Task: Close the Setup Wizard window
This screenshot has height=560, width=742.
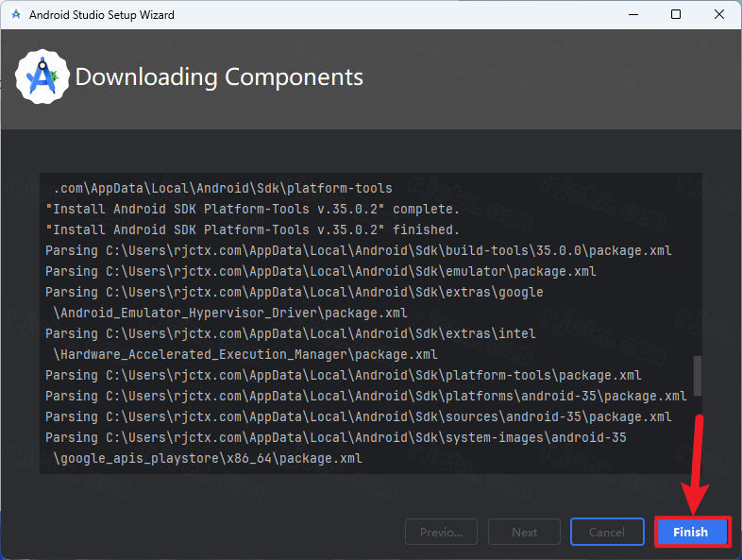Action: click(718, 15)
